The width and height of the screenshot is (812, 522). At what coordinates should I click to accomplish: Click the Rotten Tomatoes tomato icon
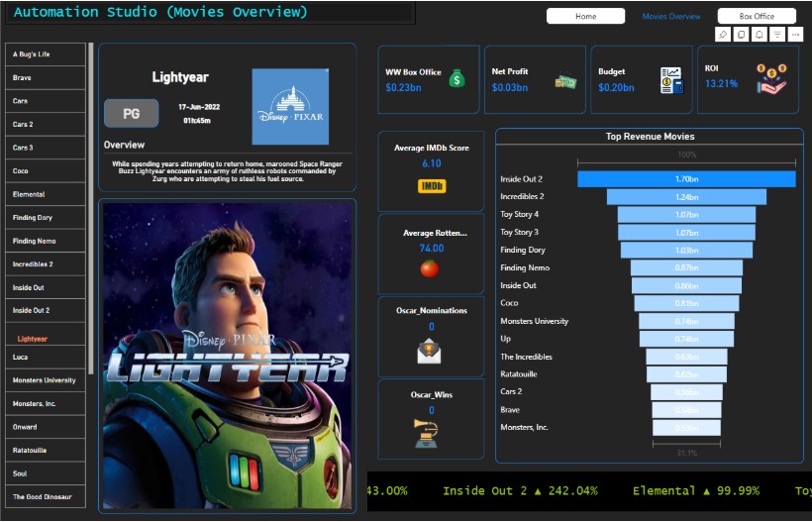pos(430,268)
